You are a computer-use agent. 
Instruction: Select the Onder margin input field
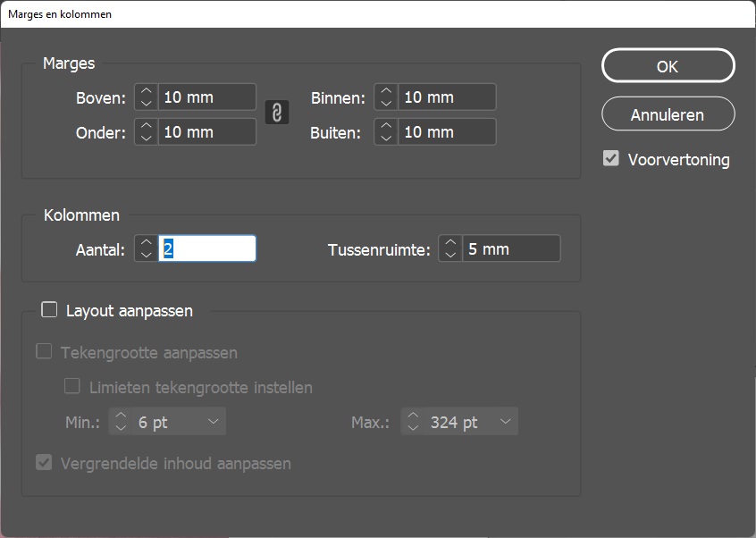(x=207, y=131)
